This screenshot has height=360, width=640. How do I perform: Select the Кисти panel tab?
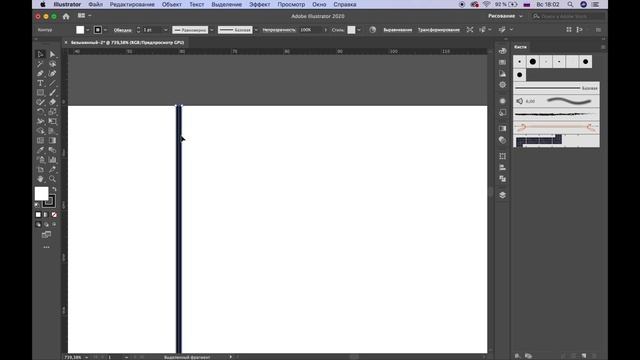[x=520, y=47]
